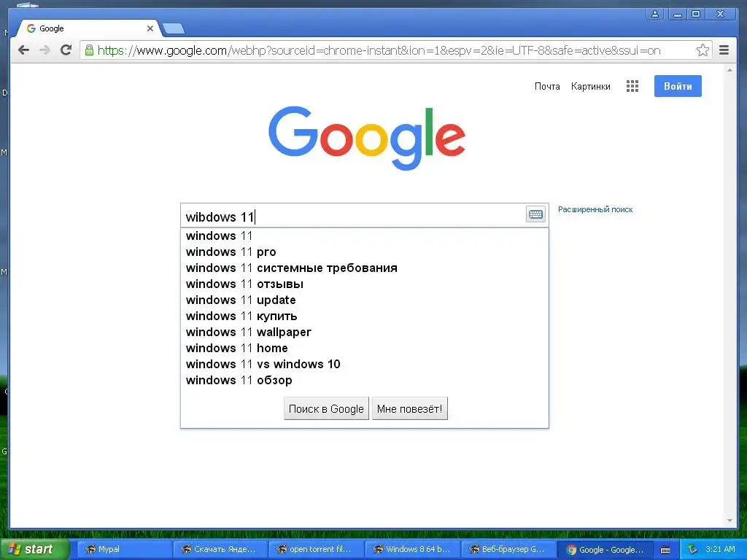747x560 pixels.
Task: Click the Chrome profile user icon
Action: click(x=655, y=14)
